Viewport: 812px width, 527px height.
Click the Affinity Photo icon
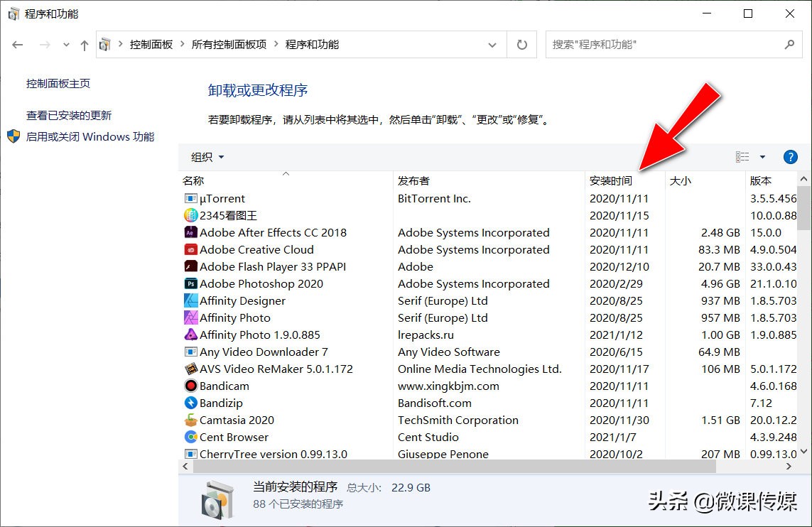click(x=190, y=317)
